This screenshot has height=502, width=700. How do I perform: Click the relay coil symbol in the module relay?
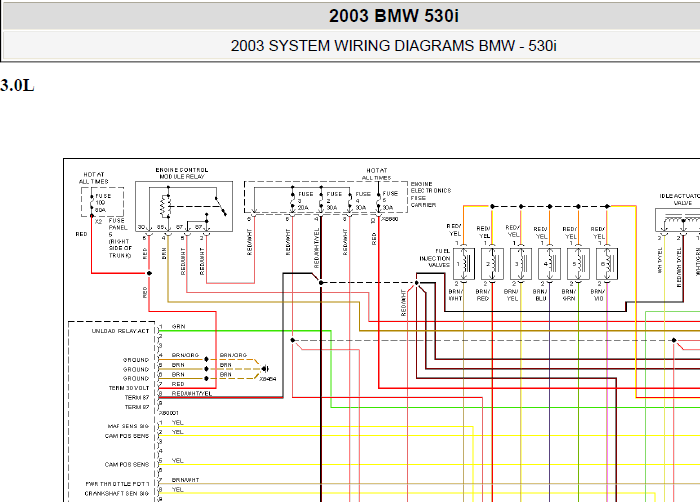[x=165, y=206]
